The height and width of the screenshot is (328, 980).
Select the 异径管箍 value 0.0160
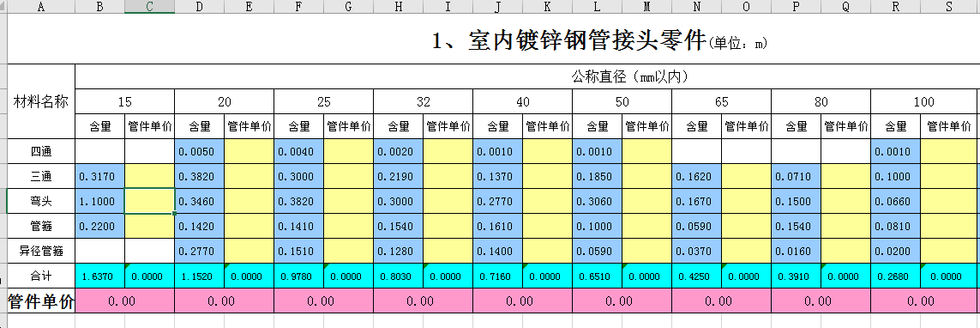[x=796, y=251]
